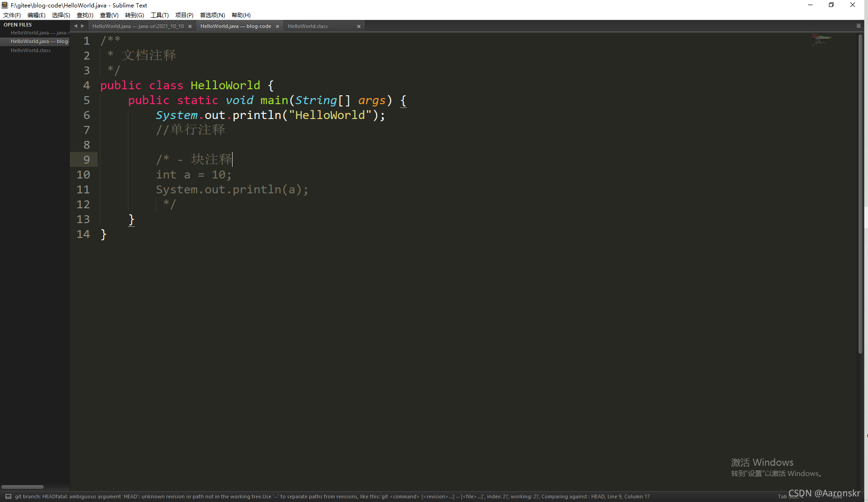Open the Tab Size selector
This screenshot has width=868, height=502.
[790, 497]
